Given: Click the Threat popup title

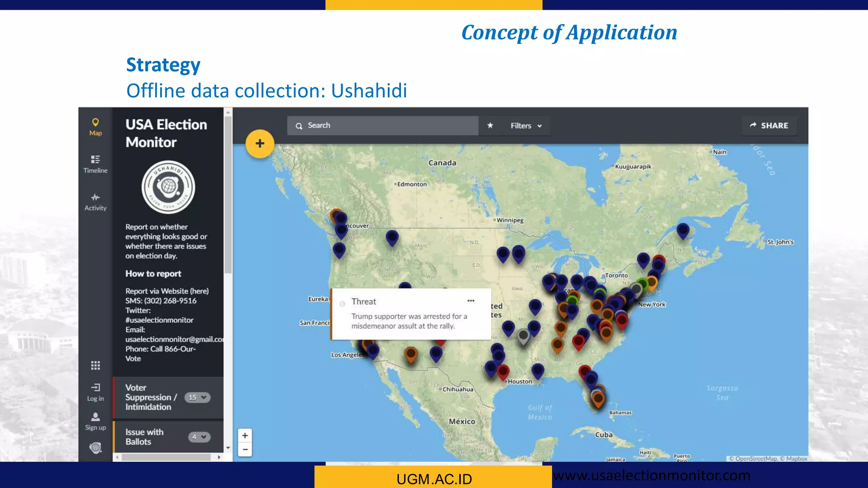Looking at the screenshot, I should (364, 302).
